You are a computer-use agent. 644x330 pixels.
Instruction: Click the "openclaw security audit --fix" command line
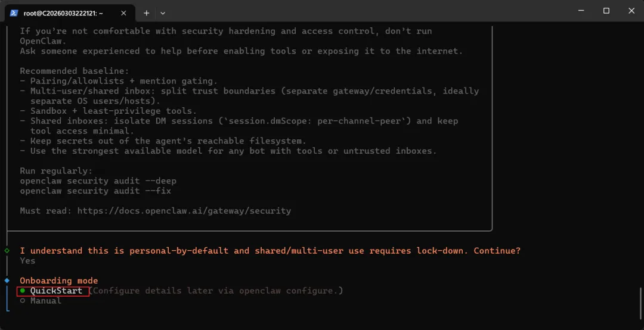click(x=95, y=191)
